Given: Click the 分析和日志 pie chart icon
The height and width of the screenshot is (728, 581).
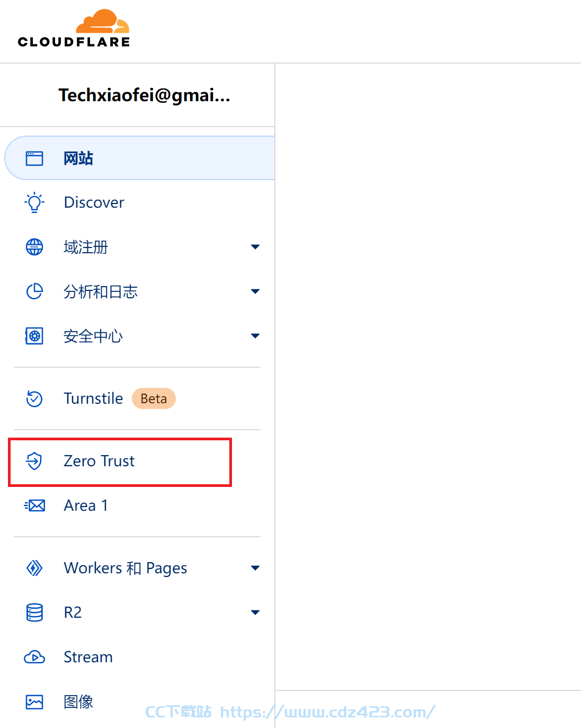Looking at the screenshot, I should pyautogui.click(x=34, y=291).
